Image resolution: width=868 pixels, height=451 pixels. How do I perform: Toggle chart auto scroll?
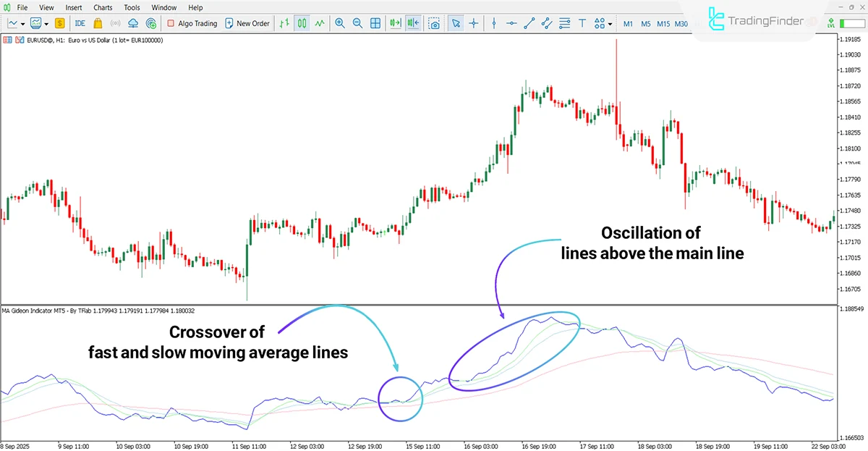click(x=393, y=23)
